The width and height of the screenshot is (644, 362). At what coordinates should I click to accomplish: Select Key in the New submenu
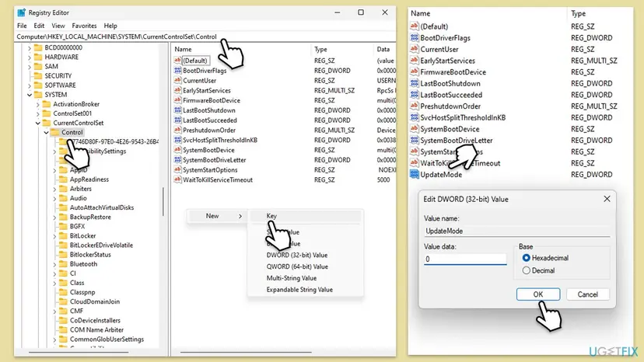[x=306, y=216]
